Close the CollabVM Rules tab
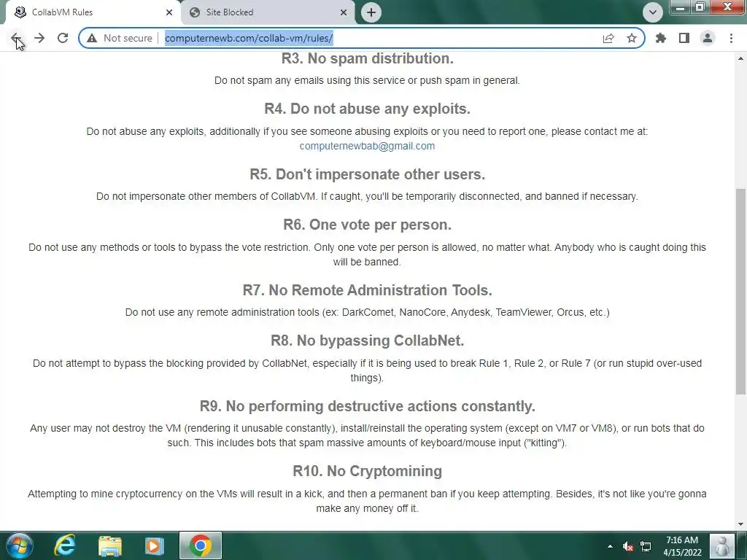This screenshot has height=560, width=747. [x=169, y=12]
